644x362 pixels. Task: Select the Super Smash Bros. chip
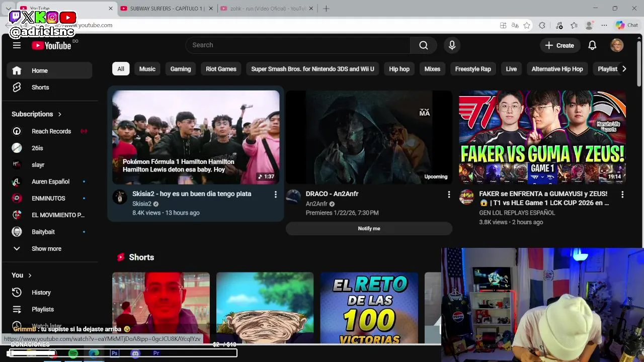pos(312,69)
